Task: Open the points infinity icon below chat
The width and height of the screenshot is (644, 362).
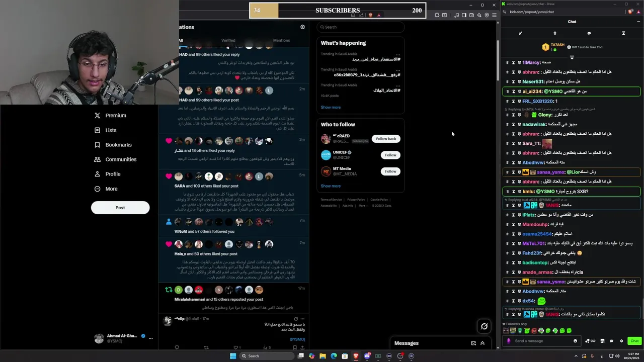Action: (x=590, y=341)
